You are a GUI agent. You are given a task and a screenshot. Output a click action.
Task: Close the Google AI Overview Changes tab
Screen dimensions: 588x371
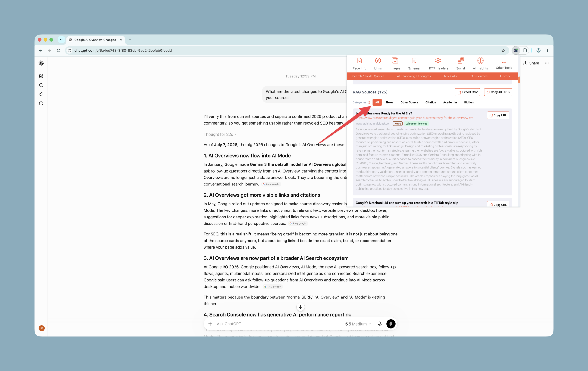click(x=121, y=40)
